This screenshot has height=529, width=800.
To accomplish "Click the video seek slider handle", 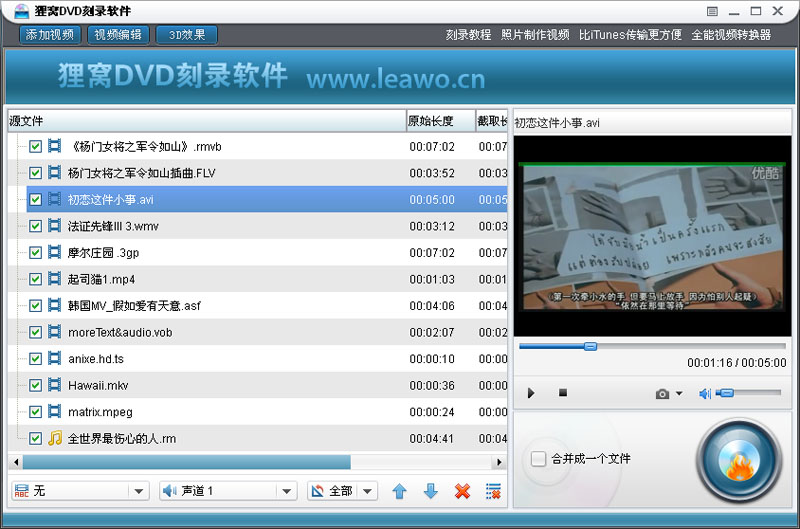I will [x=590, y=346].
